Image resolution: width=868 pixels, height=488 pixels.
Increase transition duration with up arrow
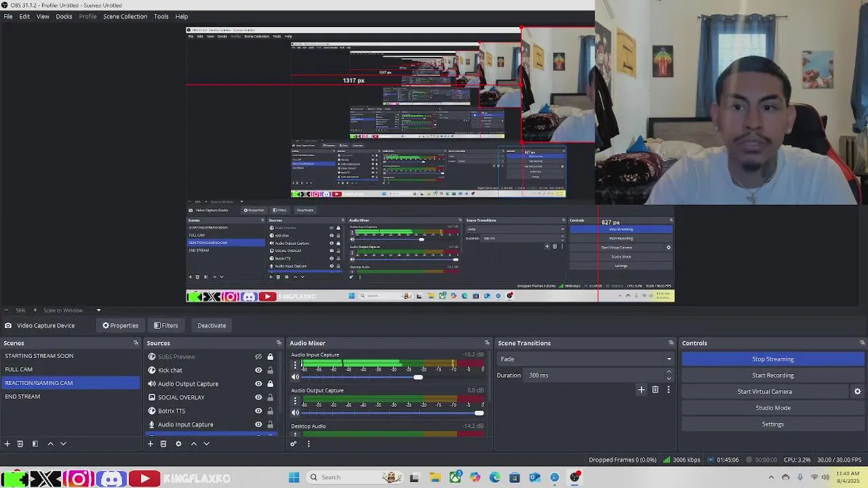click(x=669, y=372)
